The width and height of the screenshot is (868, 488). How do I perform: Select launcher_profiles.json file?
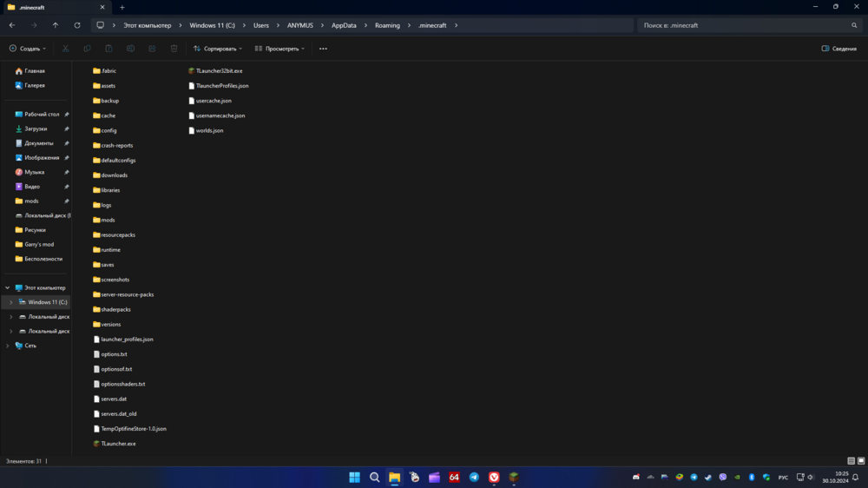[123, 340]
